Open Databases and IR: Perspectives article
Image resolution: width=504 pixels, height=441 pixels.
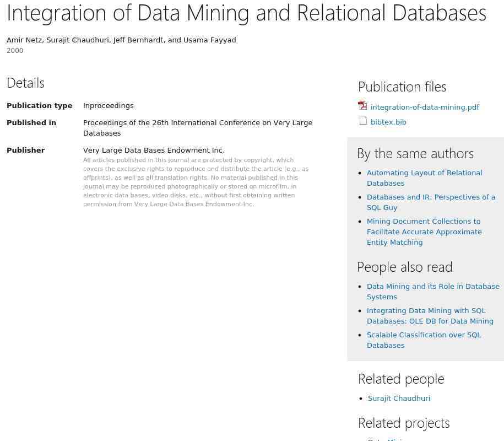pyautogui.click(x=431, y=202)
